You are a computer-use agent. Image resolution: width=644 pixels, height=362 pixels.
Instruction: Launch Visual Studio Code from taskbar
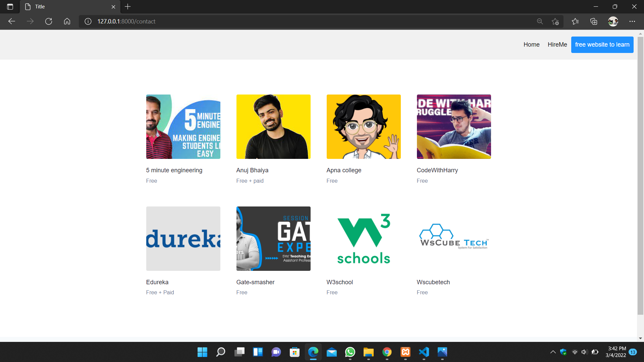(x=424, y=352)
